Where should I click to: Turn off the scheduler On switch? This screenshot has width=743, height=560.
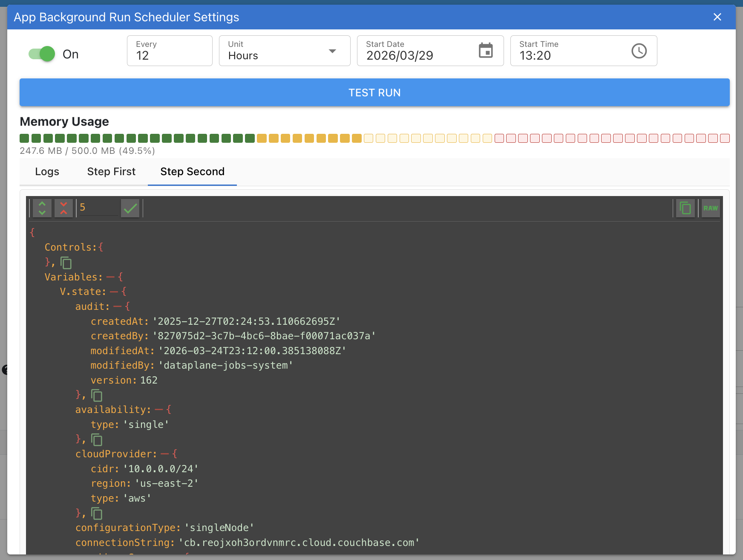42,54
